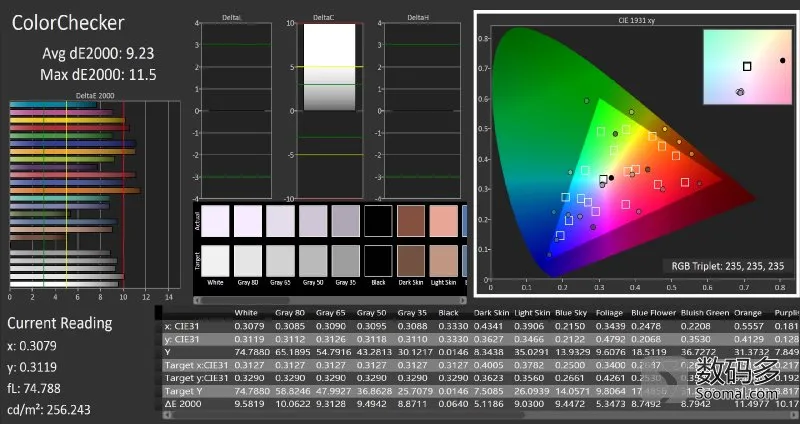Choose the Actual Light Skin patch
Viewport: 800px width, 424px height.
(443, 221)
